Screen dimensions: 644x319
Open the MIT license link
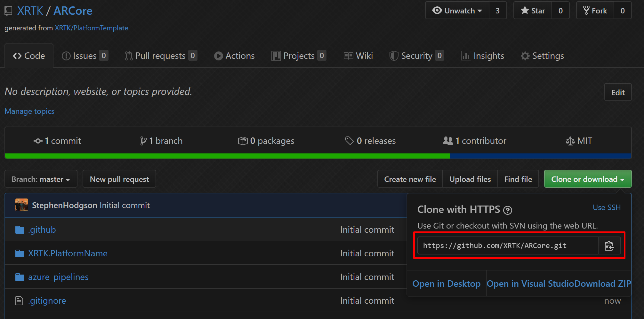(x=579, y=141)
